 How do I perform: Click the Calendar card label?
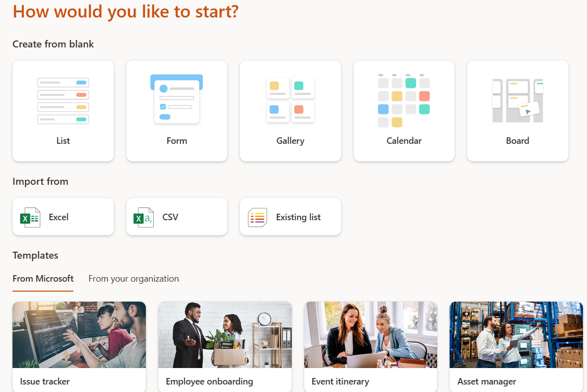coord(404,141)
